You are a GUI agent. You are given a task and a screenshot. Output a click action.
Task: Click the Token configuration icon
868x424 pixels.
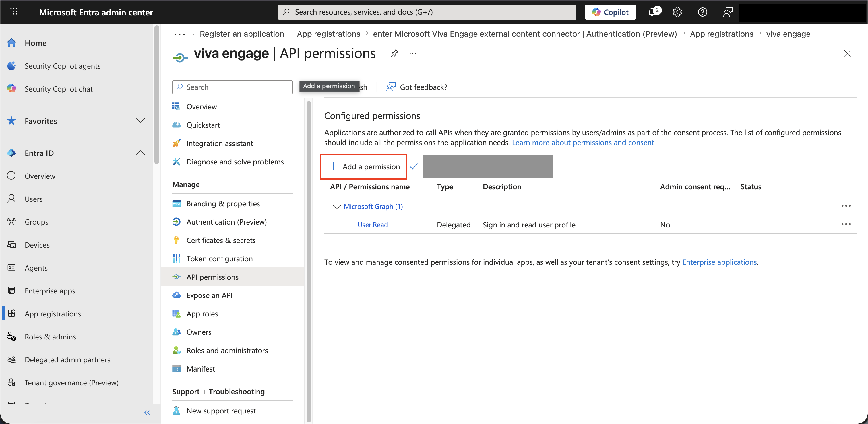(x=176, y=258)
